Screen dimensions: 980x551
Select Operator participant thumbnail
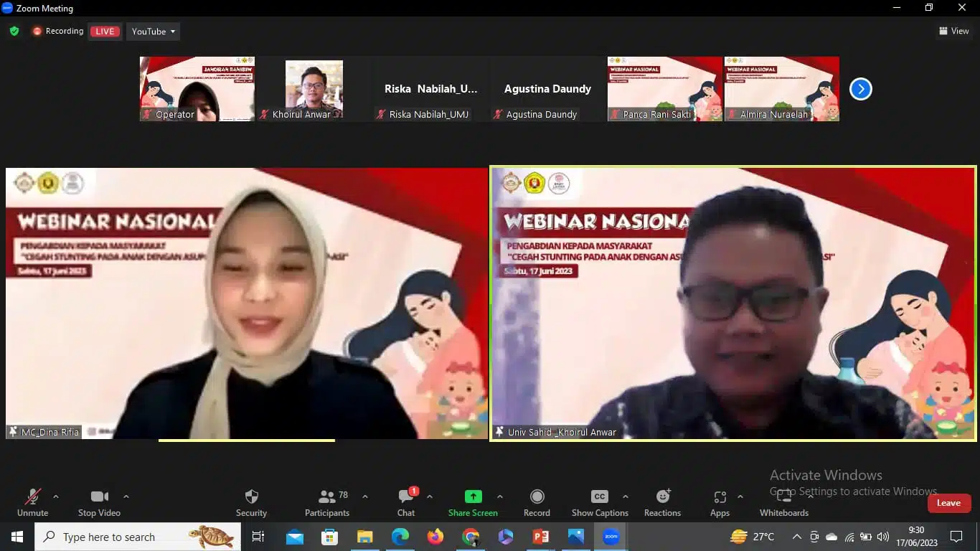197,89
